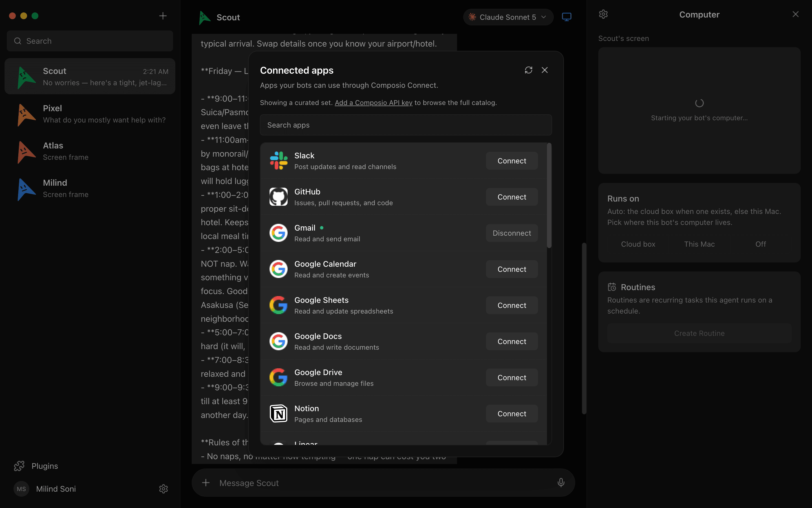Connect Google Docs
The image size is (812, 508).
click(x=512, y=341)
